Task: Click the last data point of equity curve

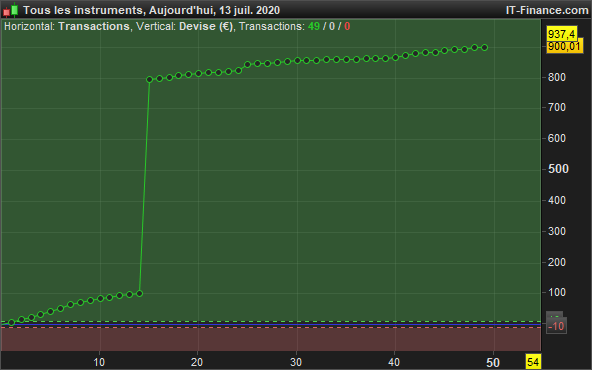Action: (x=485, y=48)
